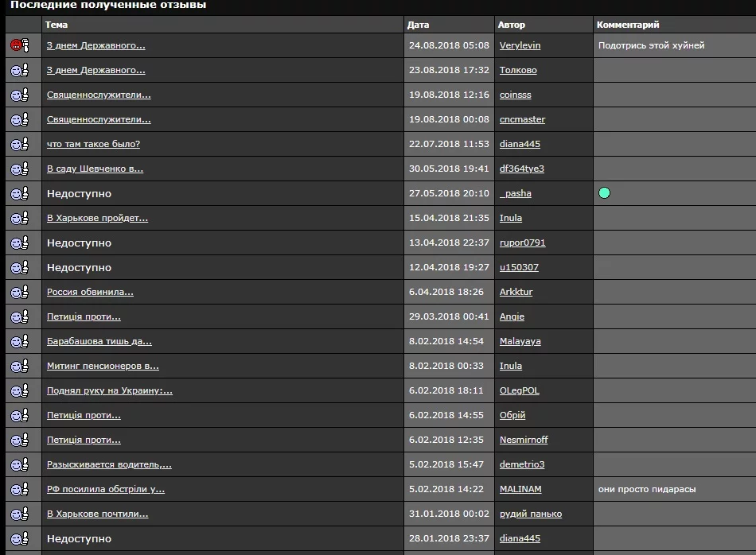This screenshot has width=756, height=555.
Task: Click the green circle in the _pasha comment
Action: point(605,193)
